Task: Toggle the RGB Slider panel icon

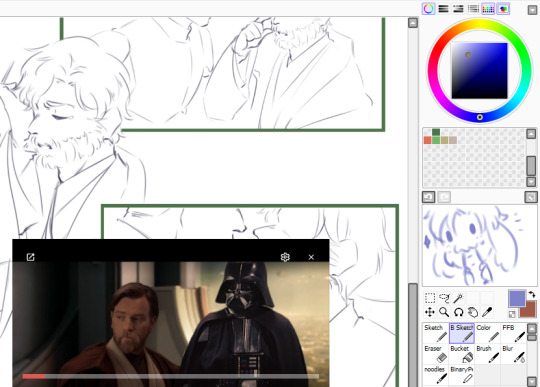Action: tap(443, 9)
